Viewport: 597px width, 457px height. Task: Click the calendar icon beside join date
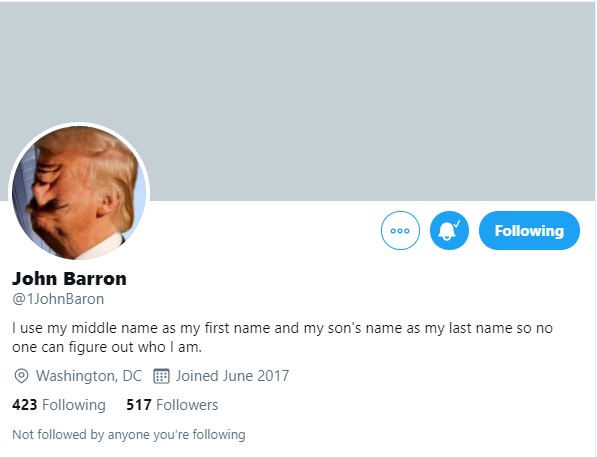point(161,376)
